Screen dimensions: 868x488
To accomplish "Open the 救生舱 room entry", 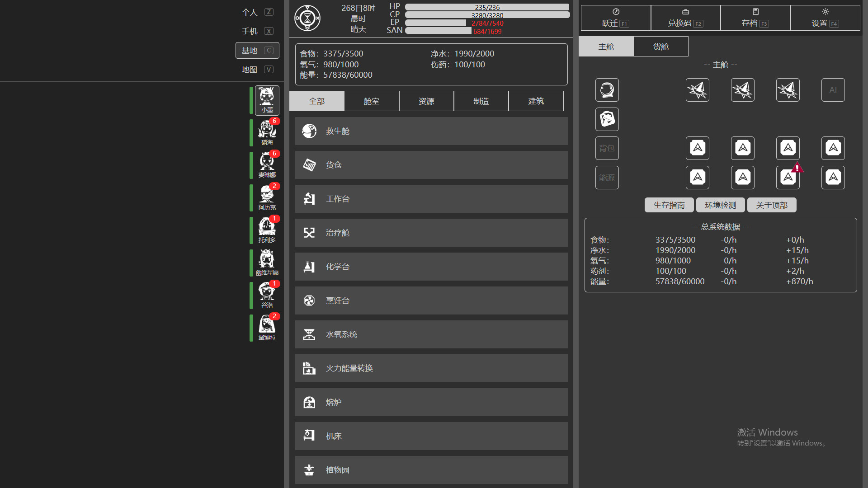I will 431,131.
